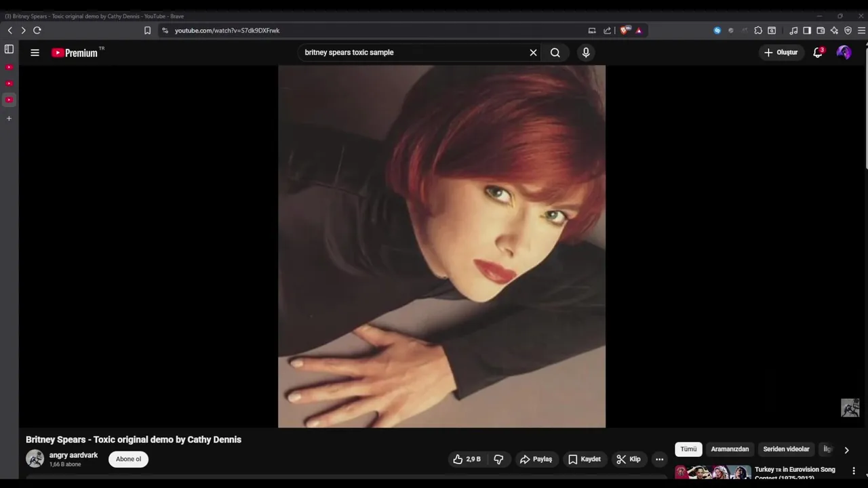This screenshot has height=488, width=868.
Task: Reload the YouTube page
Action: coord(37,30)
